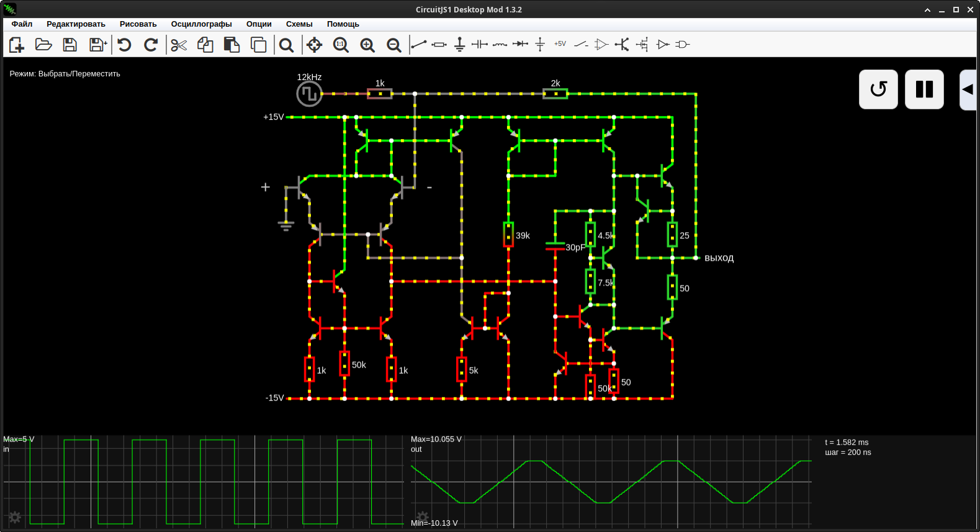Open the Файл menu
This screenshot has width=980, height=532.
click(x=22, y=24)
